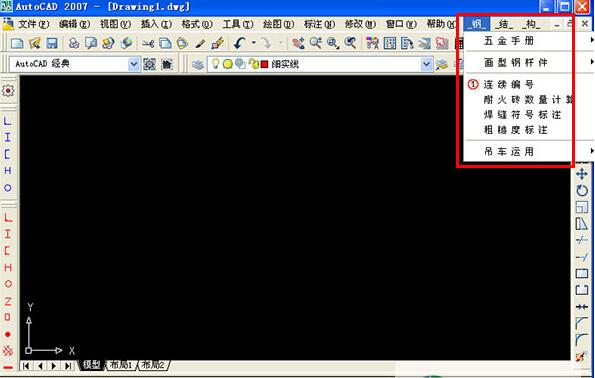Click the red layer color swatch
The width and height of the screenshot is (595, 378).
click(x=264, y=65)
